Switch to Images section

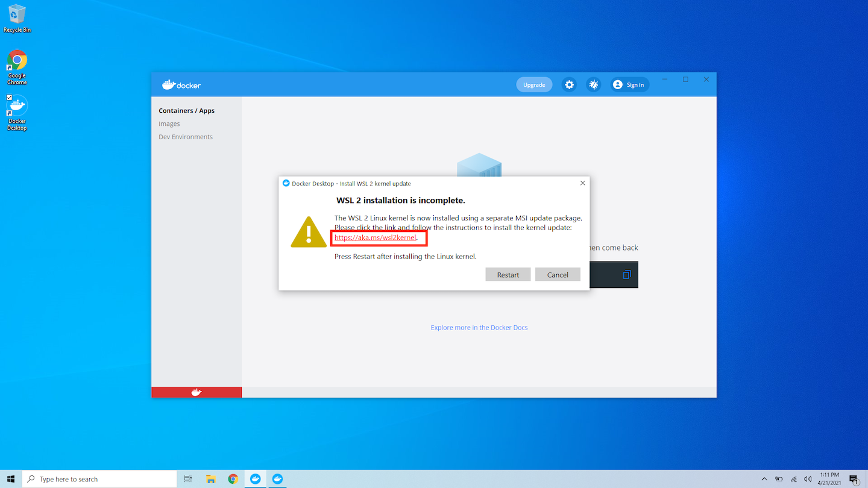click(x=169, y=124)
